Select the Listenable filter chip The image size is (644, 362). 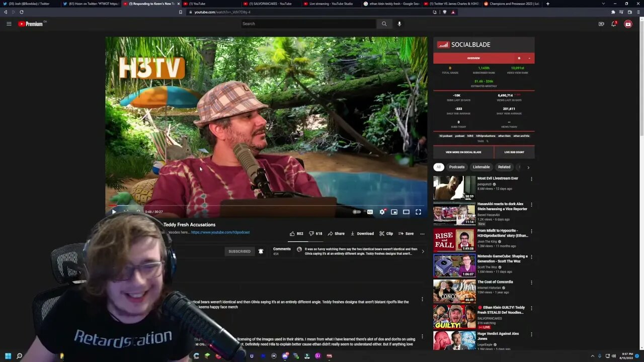click(481, 167)
